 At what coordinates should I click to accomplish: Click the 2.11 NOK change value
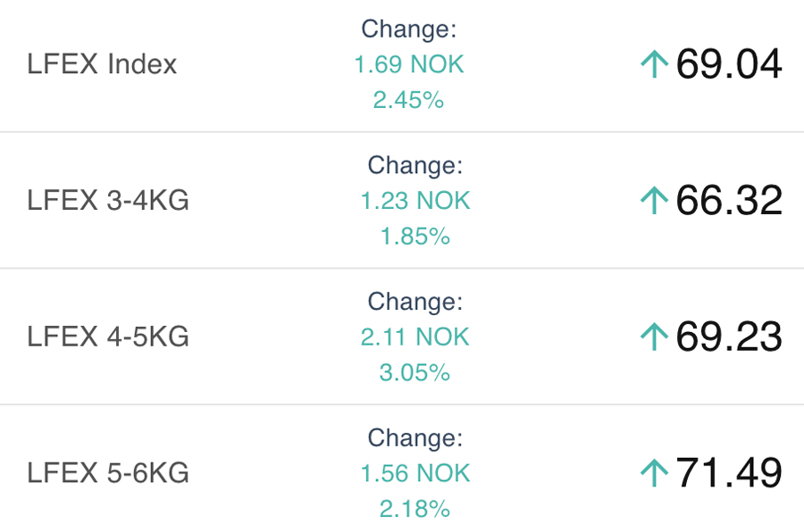[415, 337]
